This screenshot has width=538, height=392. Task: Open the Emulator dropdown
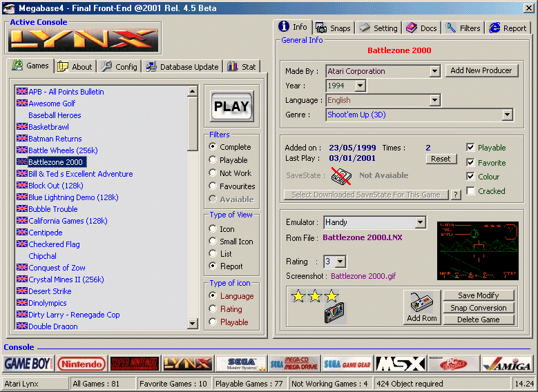click(x=421, y=222)
